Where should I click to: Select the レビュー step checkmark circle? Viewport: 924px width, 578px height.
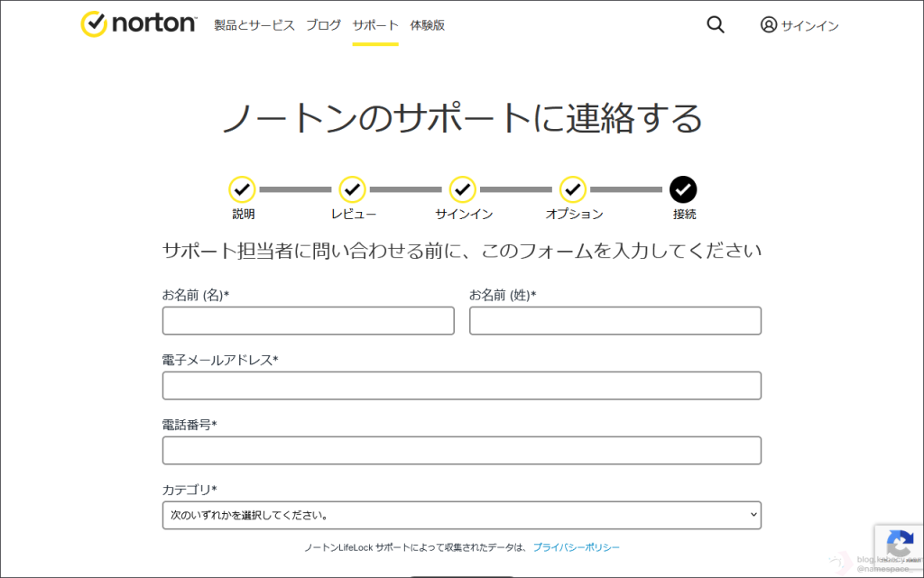[x=352, y=189]
